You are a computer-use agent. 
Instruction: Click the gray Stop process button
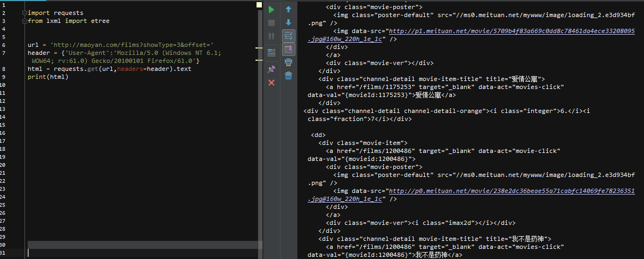pos(271,23)
